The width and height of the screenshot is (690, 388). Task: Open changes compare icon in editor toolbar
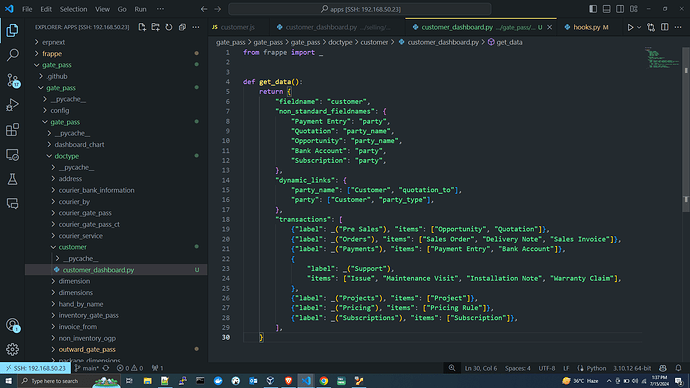[651, 27]
